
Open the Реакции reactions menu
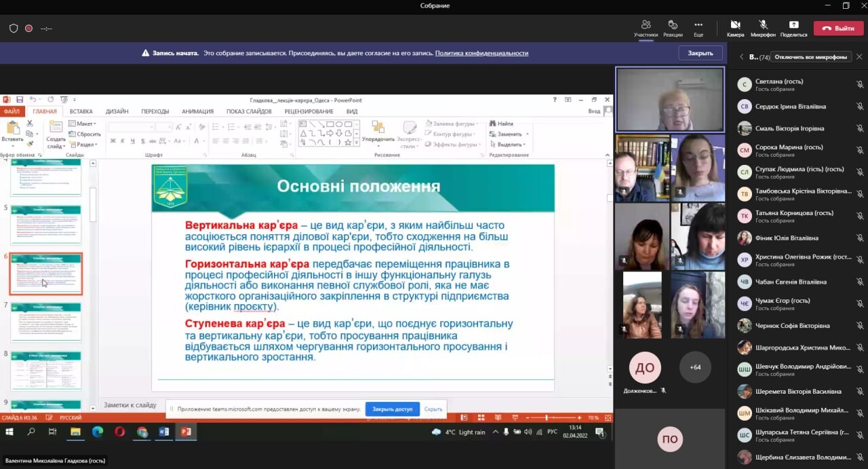673,25
